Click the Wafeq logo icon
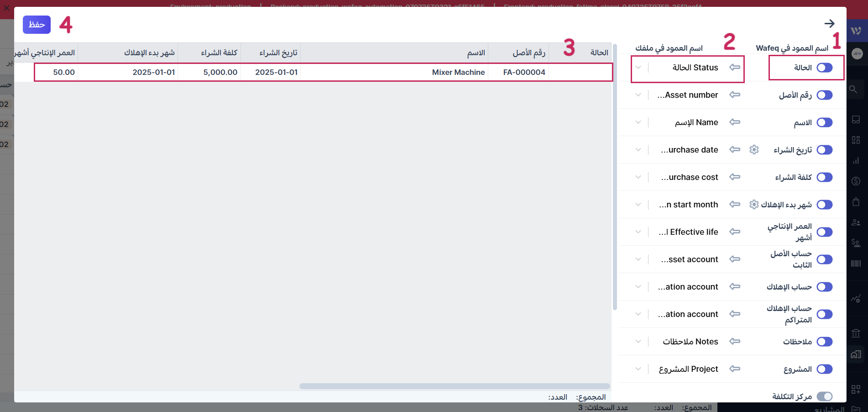This screenshot has height=412, width=868. pyautogui.click(x=856, y=31)
